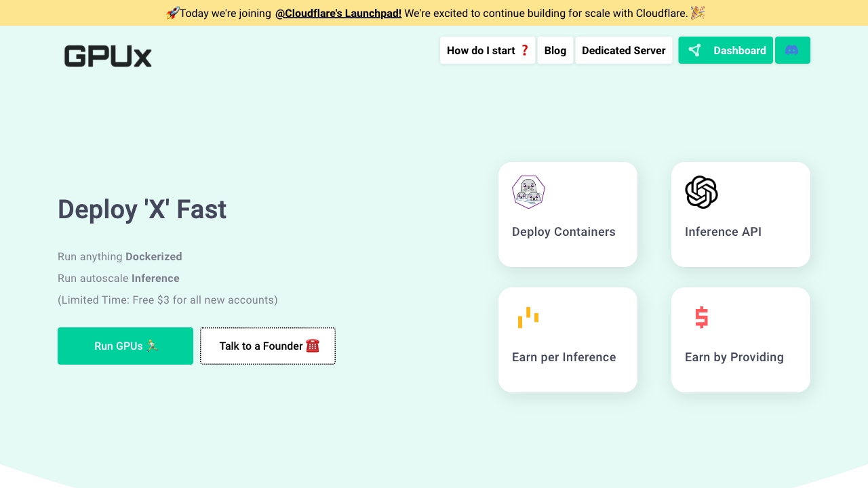
Task: Follow the @Cloudflare's Launchpad link
Action: tap(338, 13)
